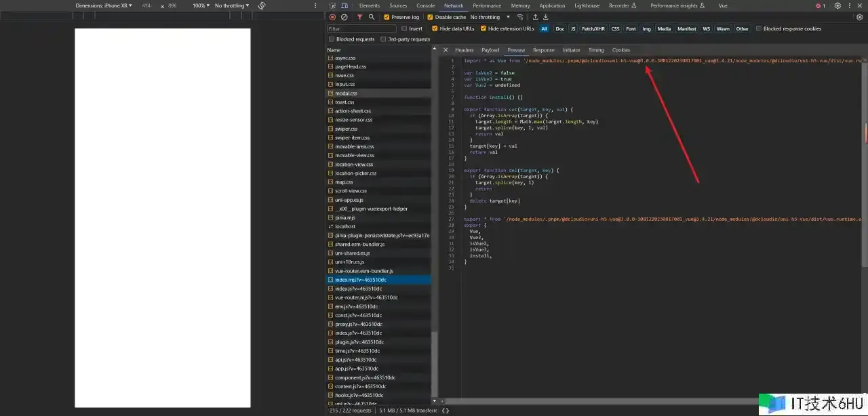Toggle Hide extension URLs checkbox
868x416 pixels.
tap(484, 28)
